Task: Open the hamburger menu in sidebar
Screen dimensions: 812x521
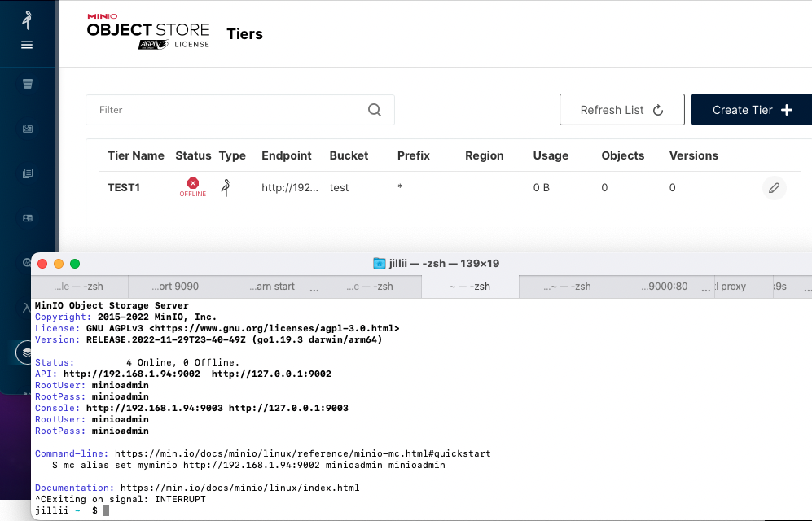Action: [x=27, y=45]
